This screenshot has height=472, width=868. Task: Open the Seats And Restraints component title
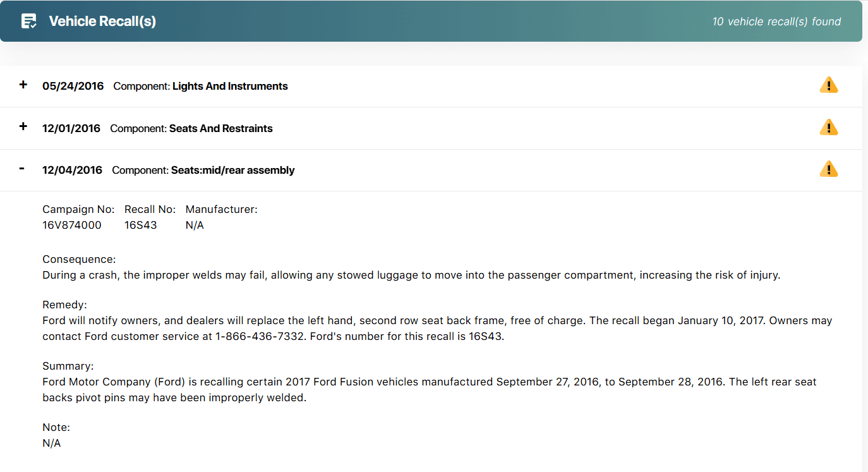click(x=221, y=128)
